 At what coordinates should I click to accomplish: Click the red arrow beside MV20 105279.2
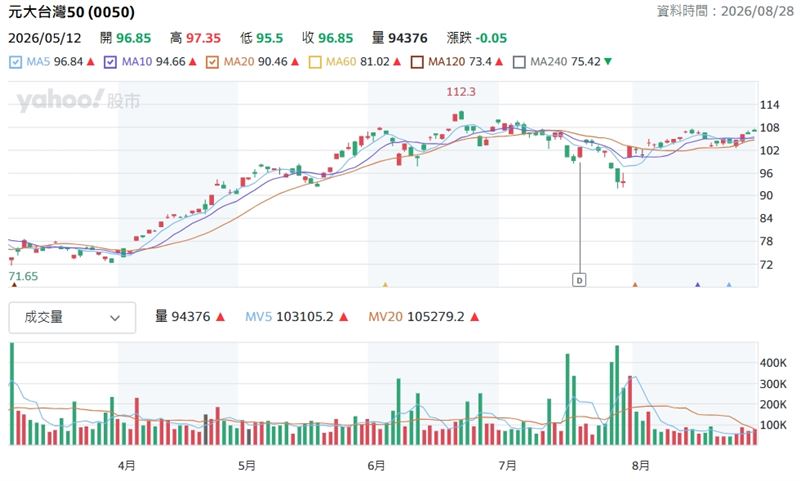(x=474, y=317)
